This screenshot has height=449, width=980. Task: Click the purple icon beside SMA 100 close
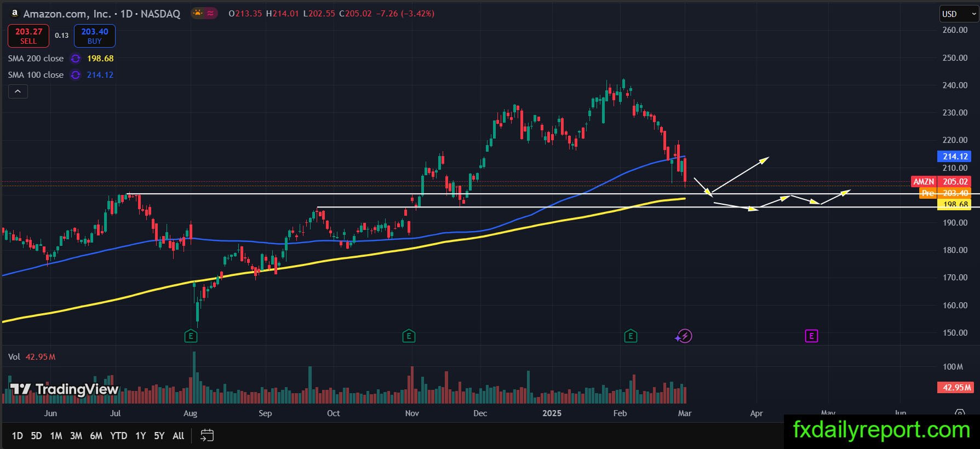point(76,75)
